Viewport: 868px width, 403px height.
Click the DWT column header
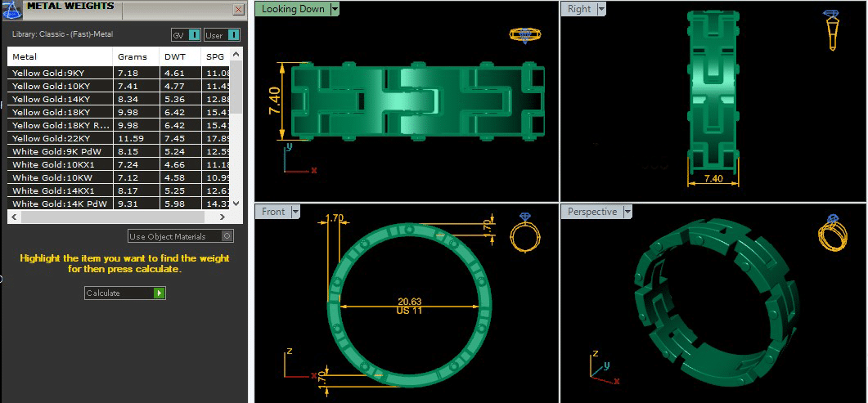coord(180,56)
